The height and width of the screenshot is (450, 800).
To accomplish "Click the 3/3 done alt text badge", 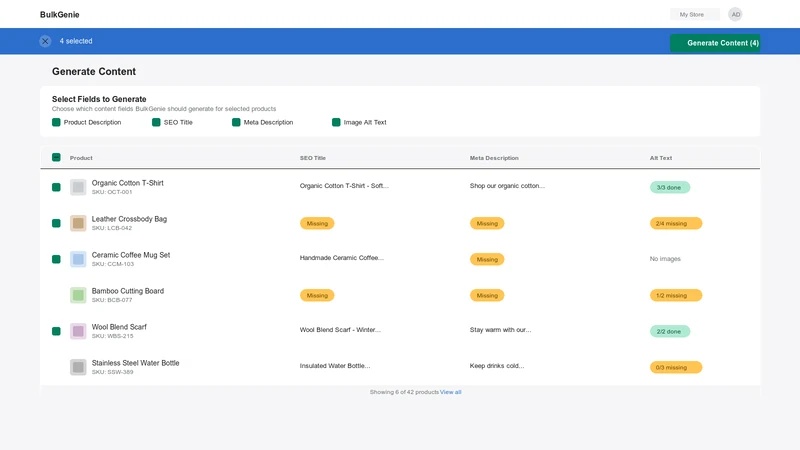I will [669, 187].
